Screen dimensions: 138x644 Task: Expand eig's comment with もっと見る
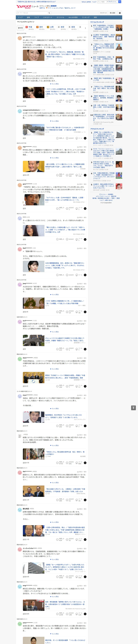click(54, 158)
